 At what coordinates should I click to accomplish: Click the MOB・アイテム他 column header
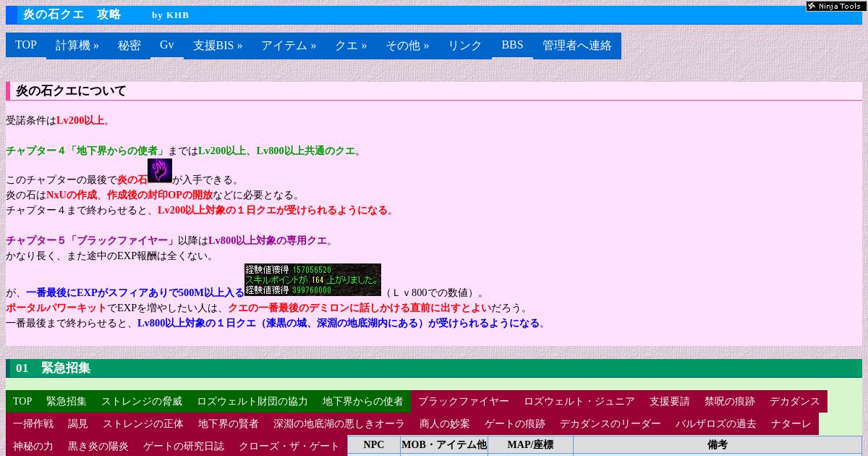pos(444,445)
